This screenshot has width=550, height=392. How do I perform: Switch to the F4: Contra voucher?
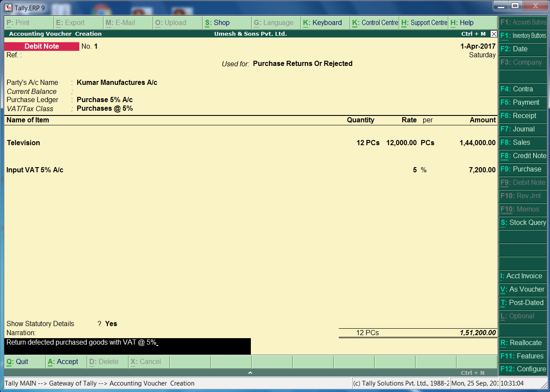[523, 89]
